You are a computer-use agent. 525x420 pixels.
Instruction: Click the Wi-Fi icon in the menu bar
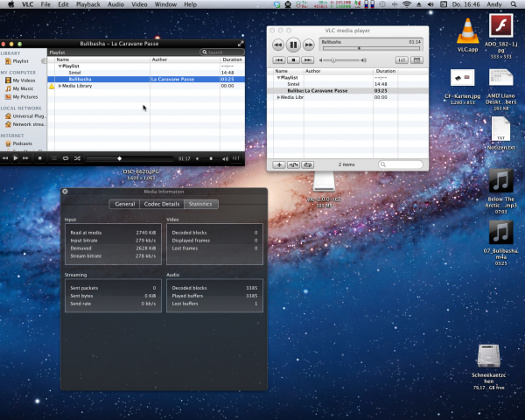pyautogui.click(x=407, y=4)
